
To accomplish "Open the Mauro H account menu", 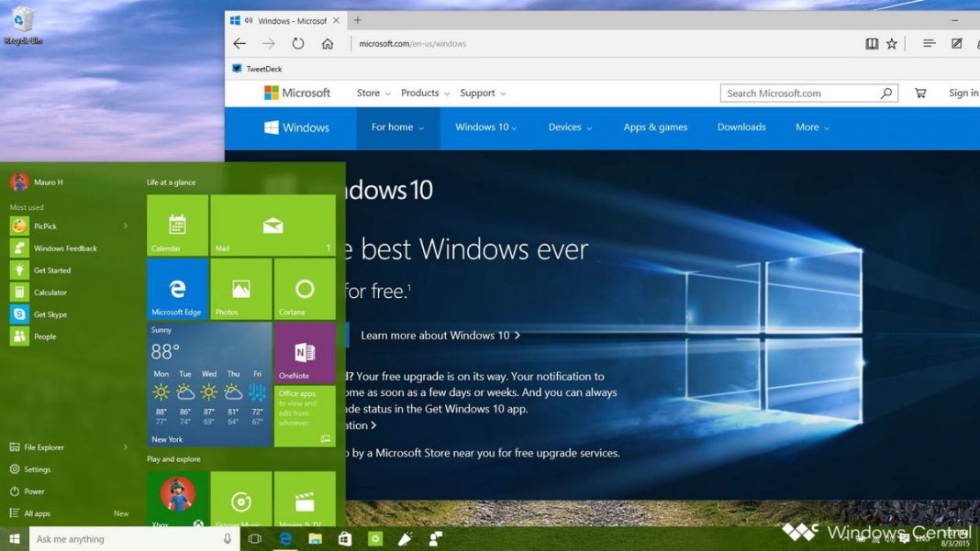I will coord(37,182).
